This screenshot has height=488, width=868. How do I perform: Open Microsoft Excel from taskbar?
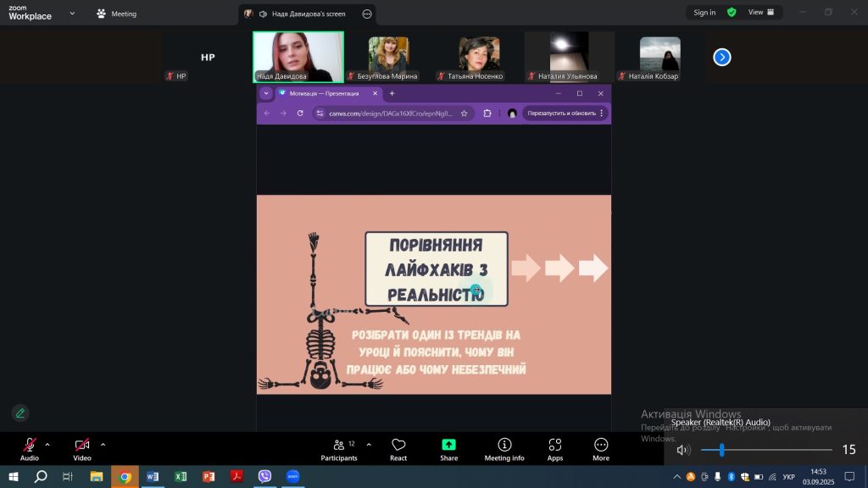tap(181, 476)
